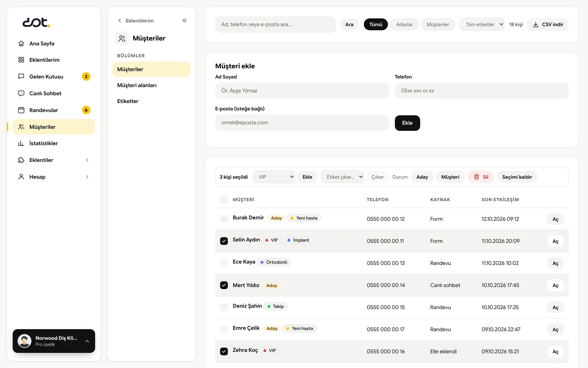Viewport: 588px width, 368px height.
Task: Click Müşteriler people icon in sidebar
Action: coord(21,127)
